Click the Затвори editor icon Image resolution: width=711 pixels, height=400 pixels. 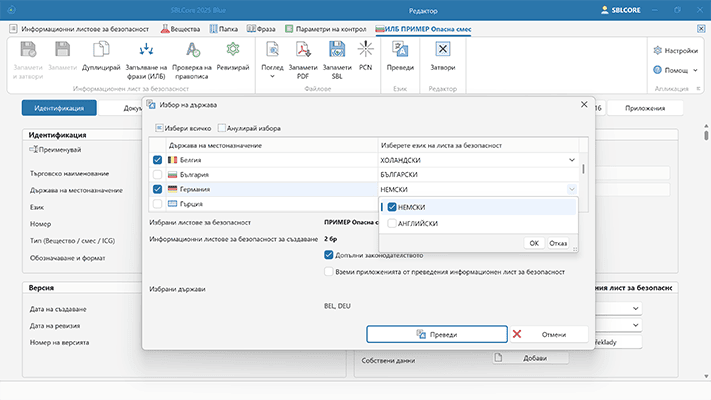tap(443, 49)
